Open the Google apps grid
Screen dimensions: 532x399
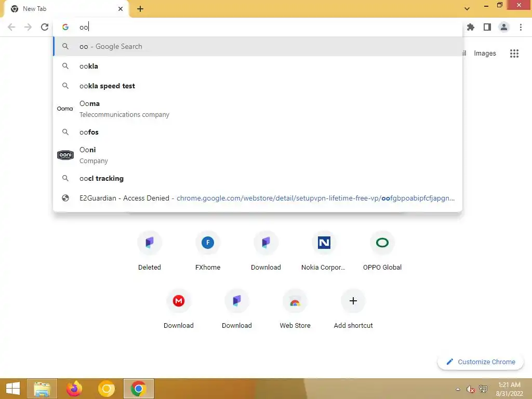(514, 54)
